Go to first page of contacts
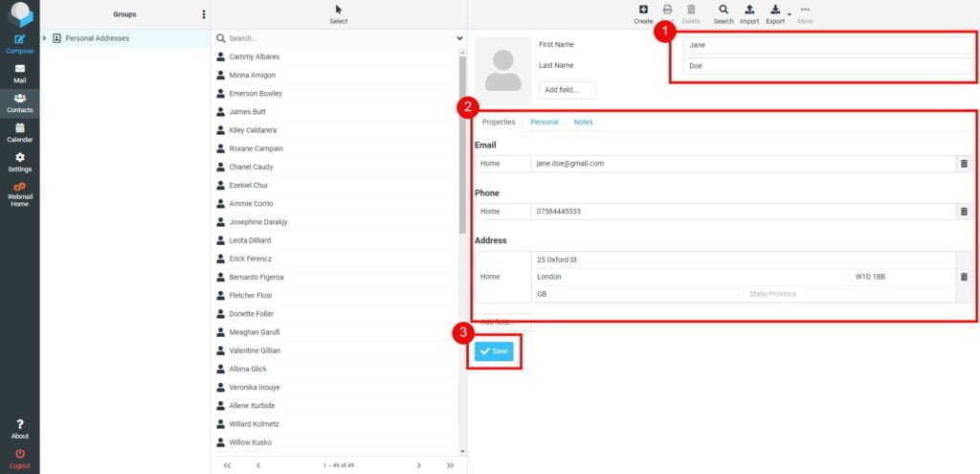 (x=228, y=465)
